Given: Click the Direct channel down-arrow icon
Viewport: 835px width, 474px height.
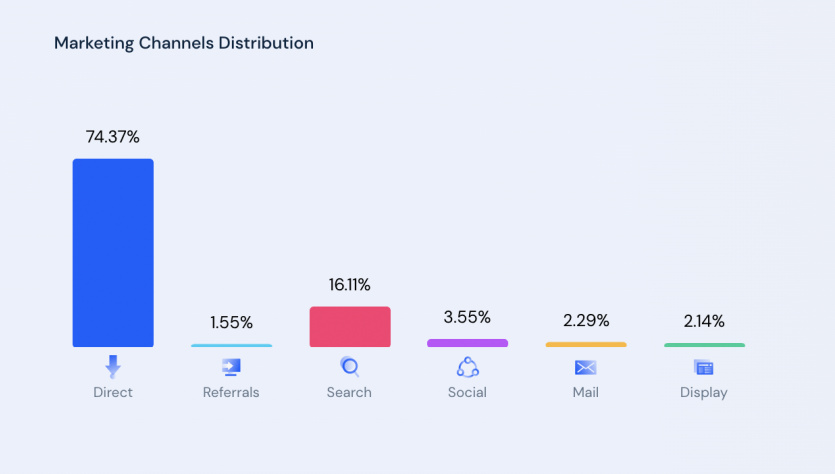Looking at the screenshot, I should pyautogui.click(x=113, y=366).
